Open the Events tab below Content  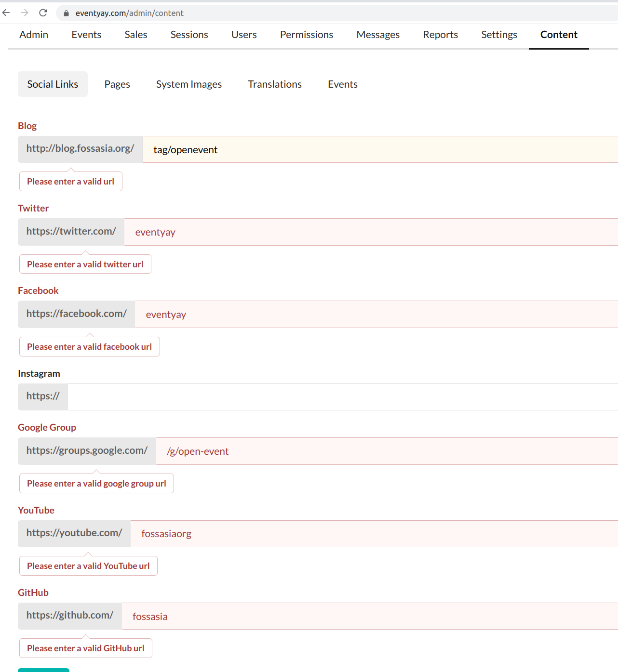[x=342, y=84]
